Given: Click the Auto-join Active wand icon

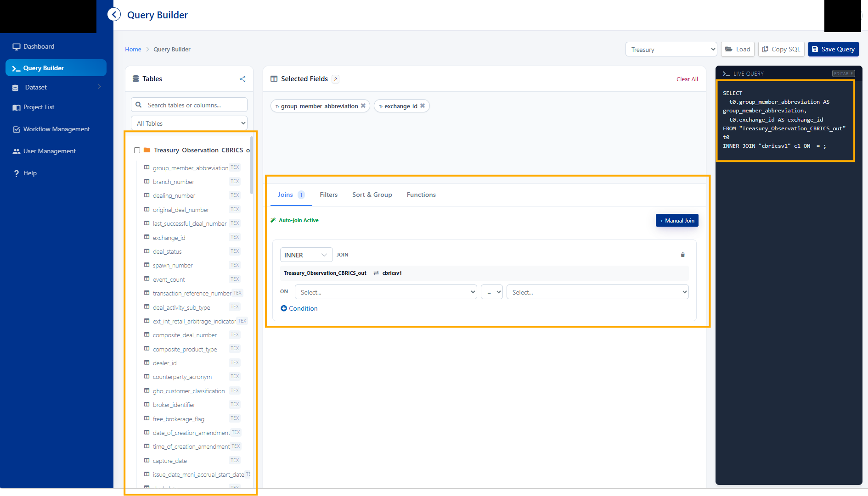Looking at the screenshot, I should (273, 220).
